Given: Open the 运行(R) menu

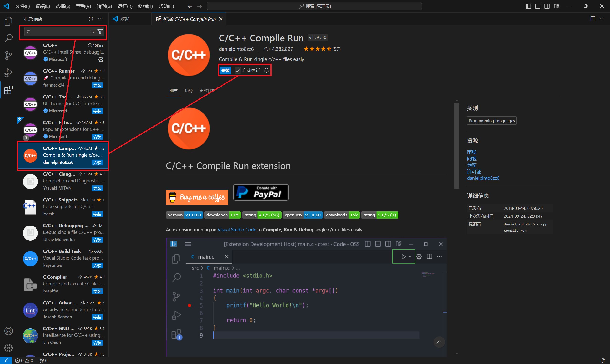Looking at the screenshot, I should point(125,6).
